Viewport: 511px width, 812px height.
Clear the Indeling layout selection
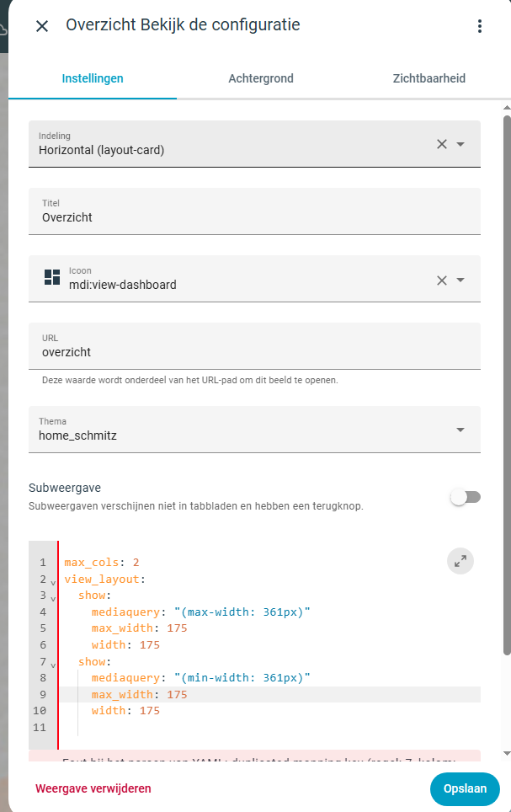tap(442, 144)
